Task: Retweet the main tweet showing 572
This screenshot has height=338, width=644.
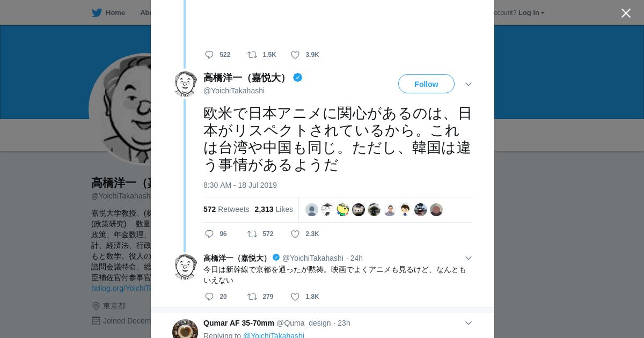Action: [252, 234]
